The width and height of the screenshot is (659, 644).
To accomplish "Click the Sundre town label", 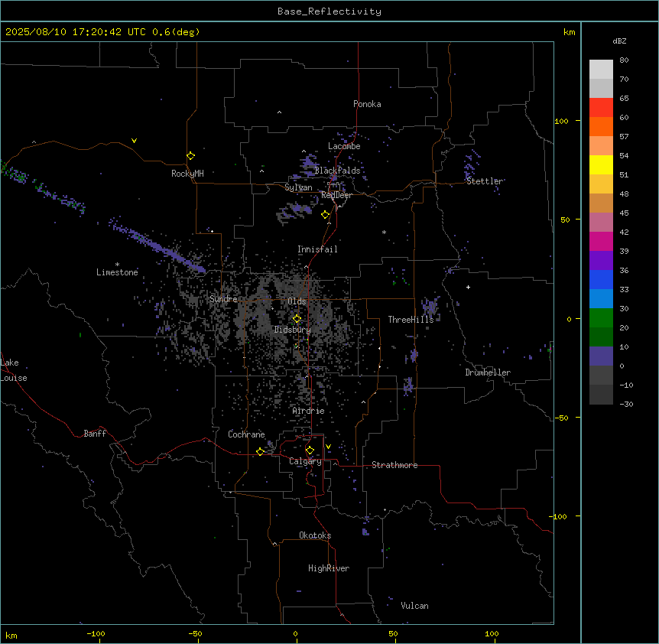I will pos(223,299).
